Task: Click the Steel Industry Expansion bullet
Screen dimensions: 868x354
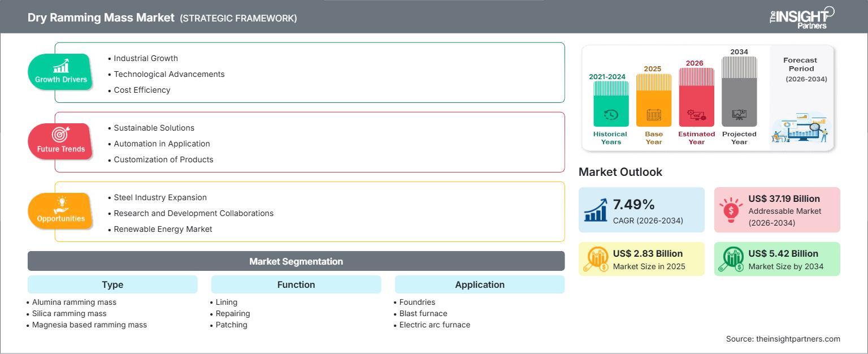Action: 160,197
